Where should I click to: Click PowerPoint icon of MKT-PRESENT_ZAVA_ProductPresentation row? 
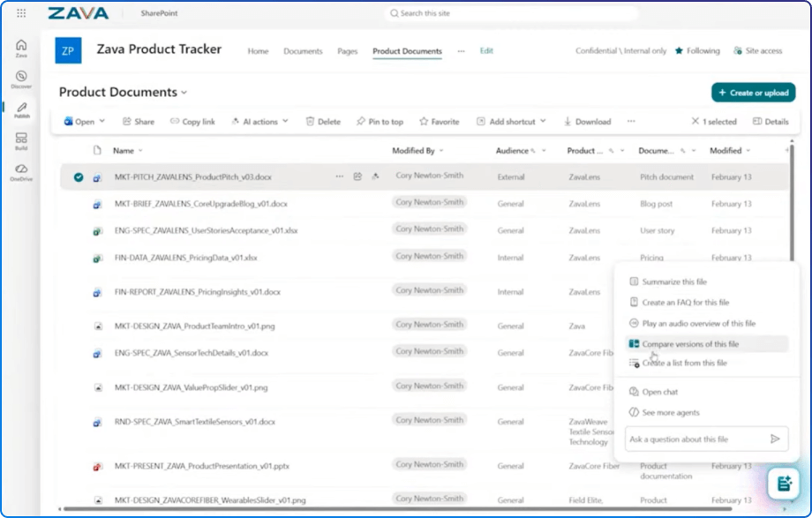click(97, 467)
